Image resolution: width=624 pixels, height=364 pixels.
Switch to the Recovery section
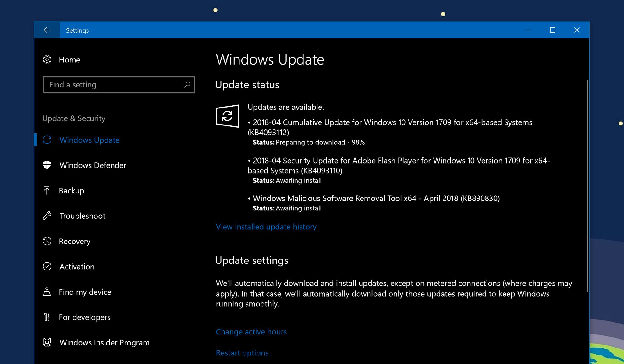75,241
